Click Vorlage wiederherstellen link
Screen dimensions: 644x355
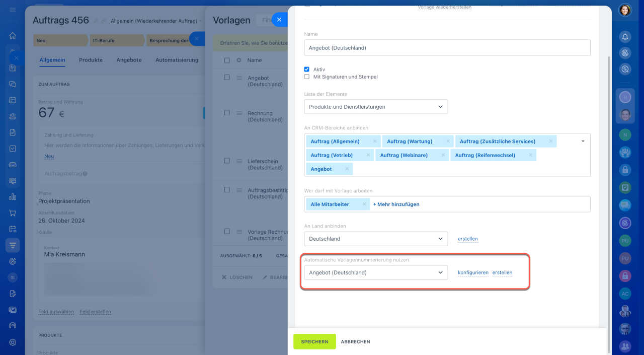(445, 8)
